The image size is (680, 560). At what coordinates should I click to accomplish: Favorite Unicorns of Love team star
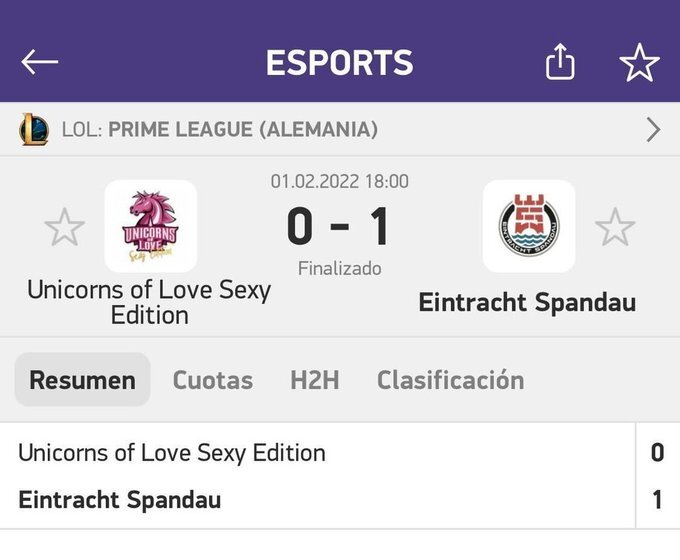65,227
